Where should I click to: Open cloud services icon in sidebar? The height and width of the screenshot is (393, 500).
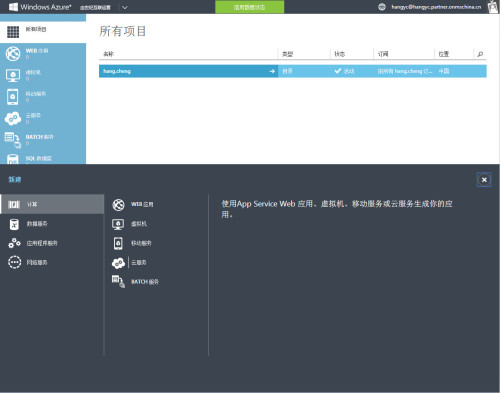point(13,118)
